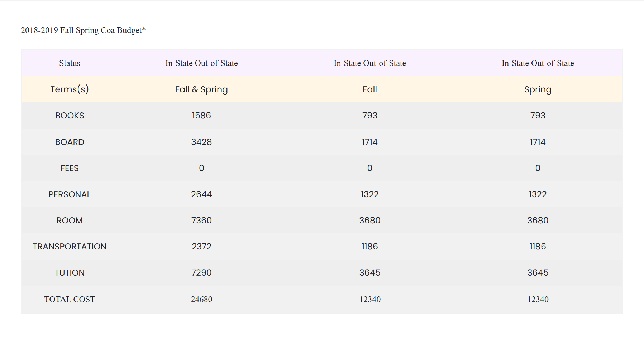This screenshot has height=344, width=644.
Task: Click the Spring term column header
Action: point(538,89)
